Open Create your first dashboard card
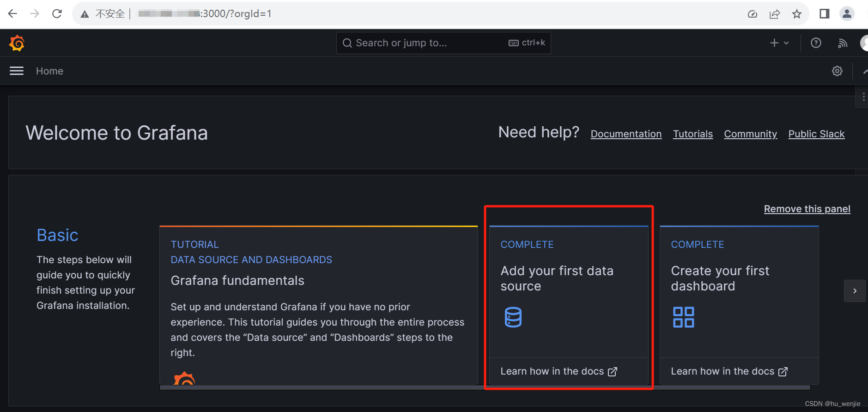Screen dimensions: 868x412 point(739,305)
